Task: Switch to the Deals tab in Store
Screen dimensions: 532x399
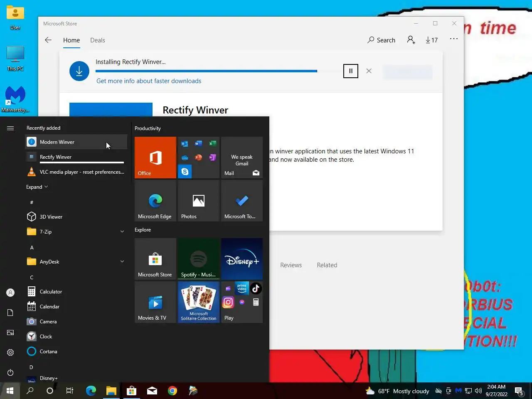Action: [x=98, y=40]
